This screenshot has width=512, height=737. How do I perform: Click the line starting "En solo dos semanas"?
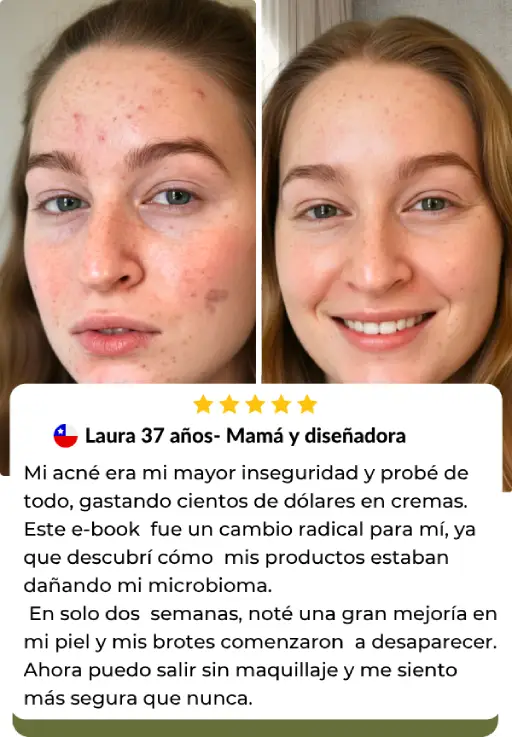pyautogui.click(x=263, y=614)
